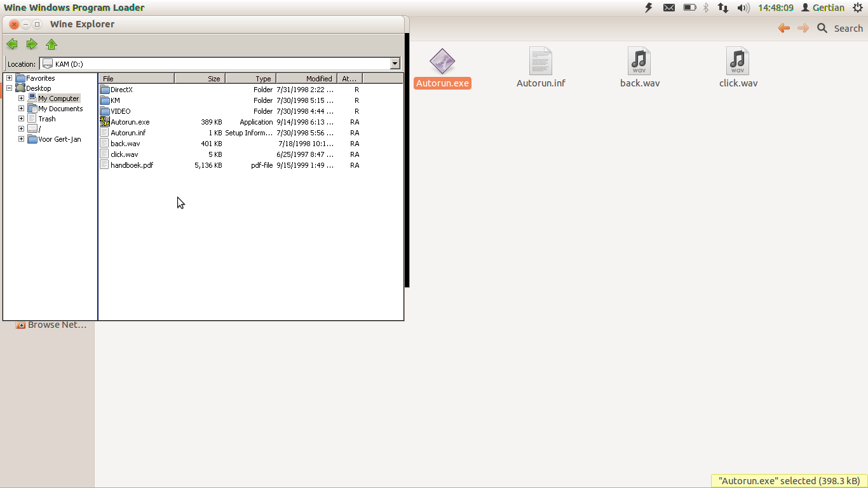Image resolution: width=868 pixels, height=488 pixels.
Task: Open Browse Network in file manager sidebar
Action: pos(51,325)
